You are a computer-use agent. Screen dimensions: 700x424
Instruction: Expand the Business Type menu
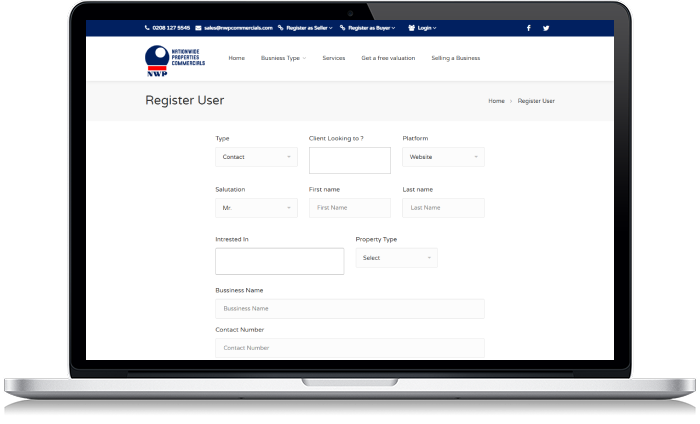click(x=283, y=58)
